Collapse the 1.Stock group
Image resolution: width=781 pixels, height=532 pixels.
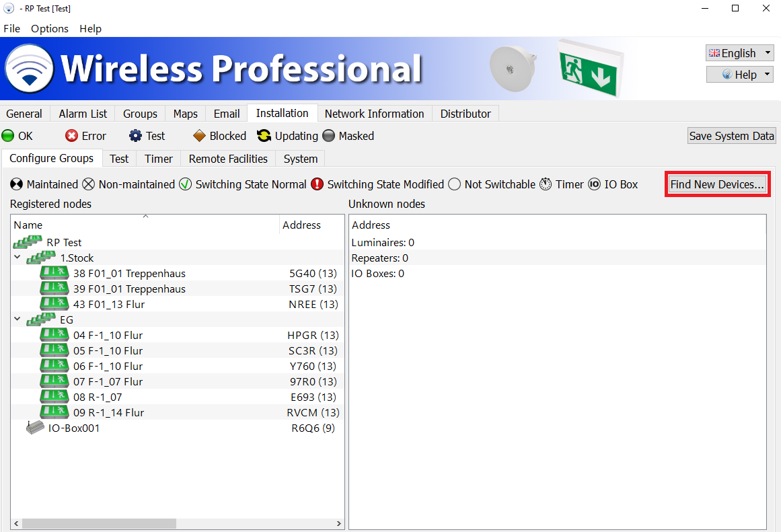17,257
